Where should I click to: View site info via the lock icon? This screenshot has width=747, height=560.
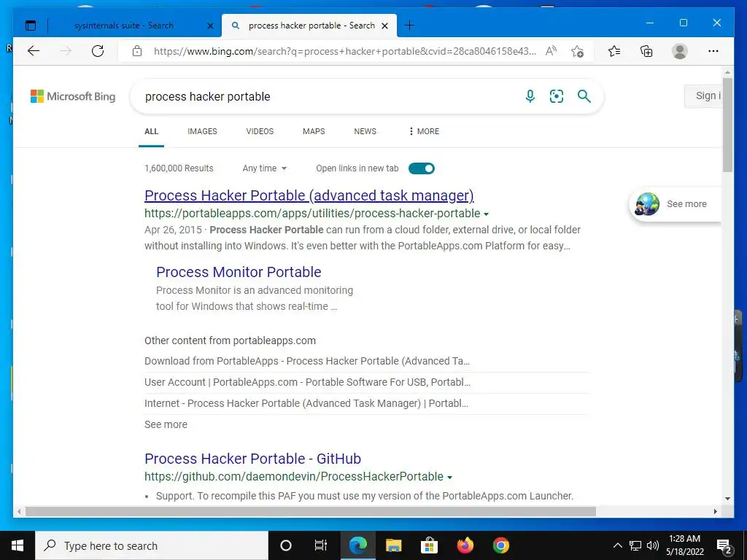[137, 51]
